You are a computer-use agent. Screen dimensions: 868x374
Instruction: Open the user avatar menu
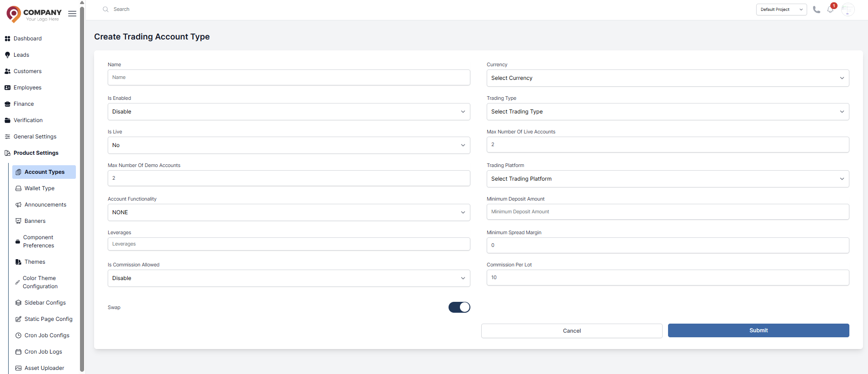[848, 10]
